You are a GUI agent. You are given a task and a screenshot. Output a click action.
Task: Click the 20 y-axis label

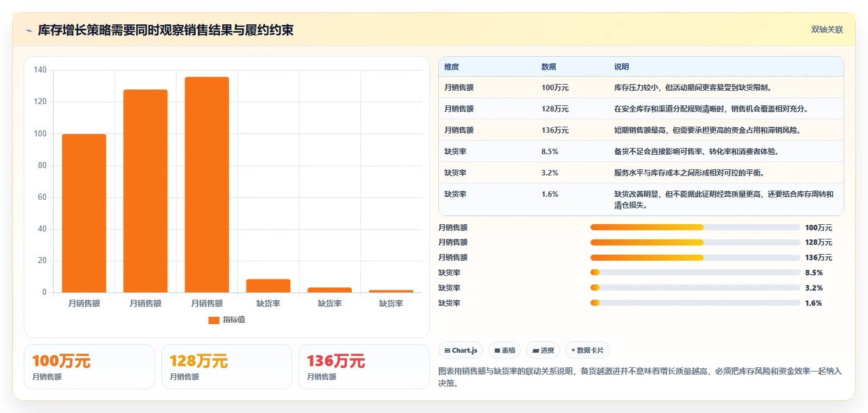click(x=42, y=261)
